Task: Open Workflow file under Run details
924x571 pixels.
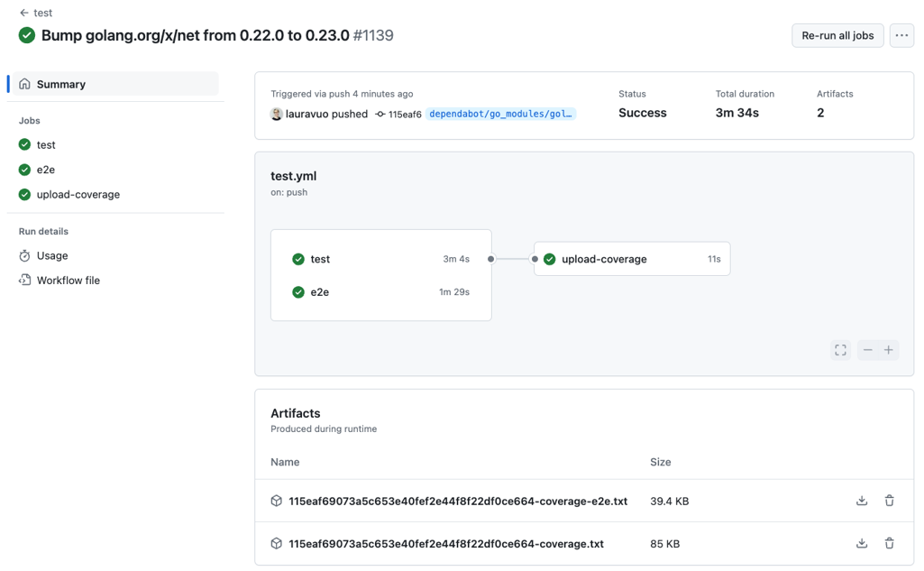Action: [x=69, y=281]
